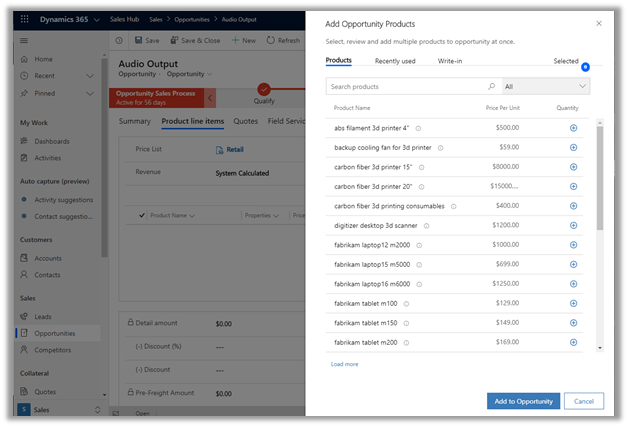Select Contact suggestions radio item
The width and height of the screenshot is (628, 427).
[x=63, y=215]
